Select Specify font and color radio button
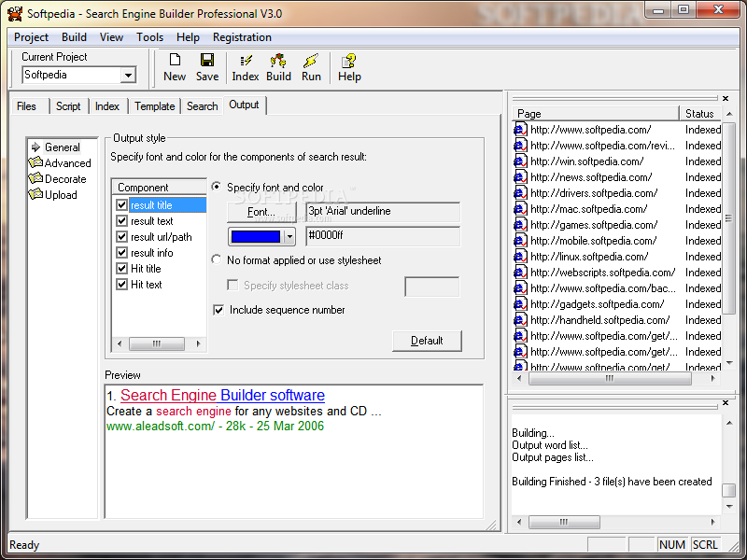This screenshot has height=560, width=747. point(217,187)
